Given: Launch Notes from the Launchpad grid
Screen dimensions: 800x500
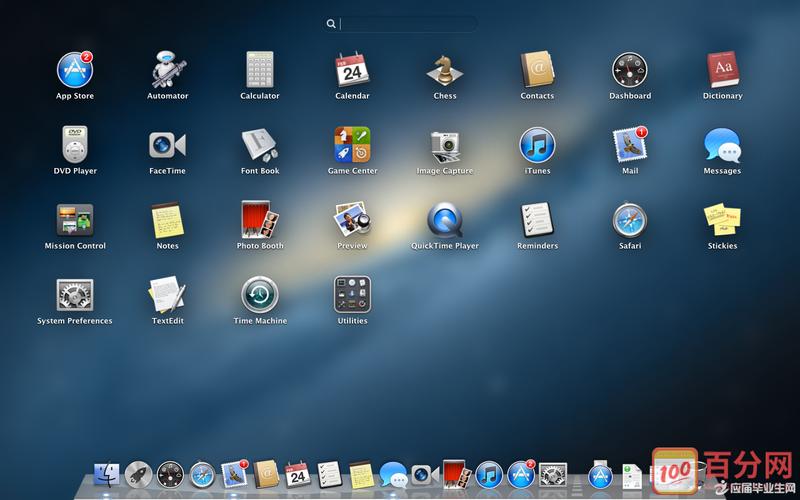Looking at the screenshot, I should pos(167,220).
